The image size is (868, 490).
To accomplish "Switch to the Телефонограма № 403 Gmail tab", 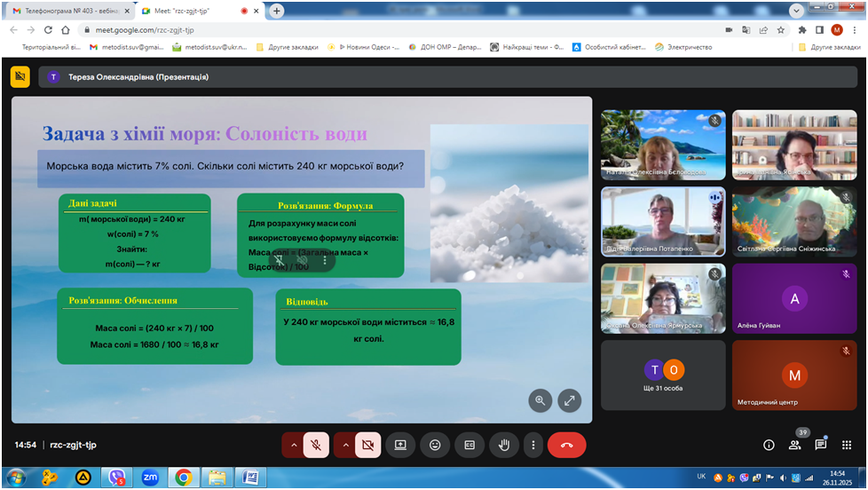I will pos(67,11).
